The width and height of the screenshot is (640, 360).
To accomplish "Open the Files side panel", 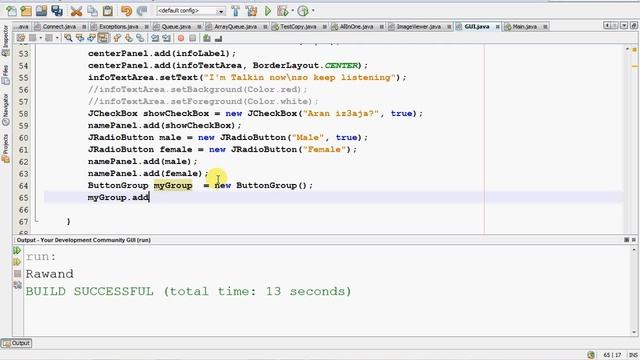I will [5, 75].
